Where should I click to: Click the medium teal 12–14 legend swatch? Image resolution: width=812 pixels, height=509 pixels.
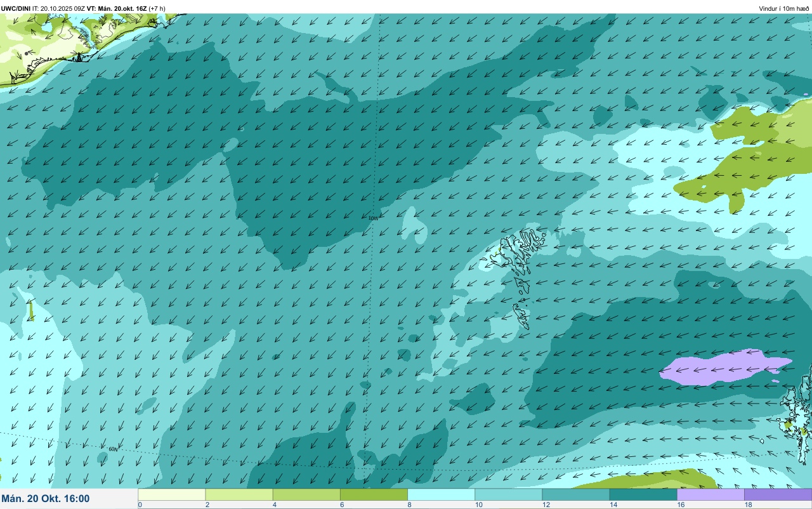(576, 494)
